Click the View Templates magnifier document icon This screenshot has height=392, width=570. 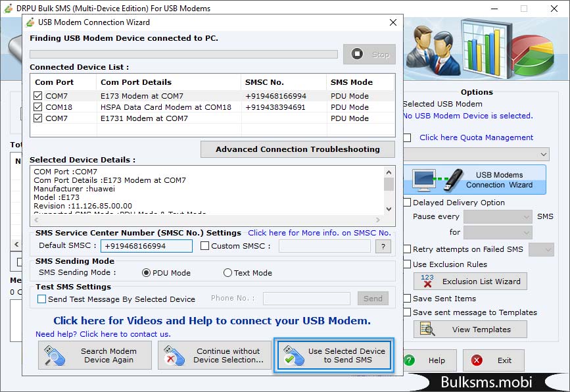click(x=427, y=329)
